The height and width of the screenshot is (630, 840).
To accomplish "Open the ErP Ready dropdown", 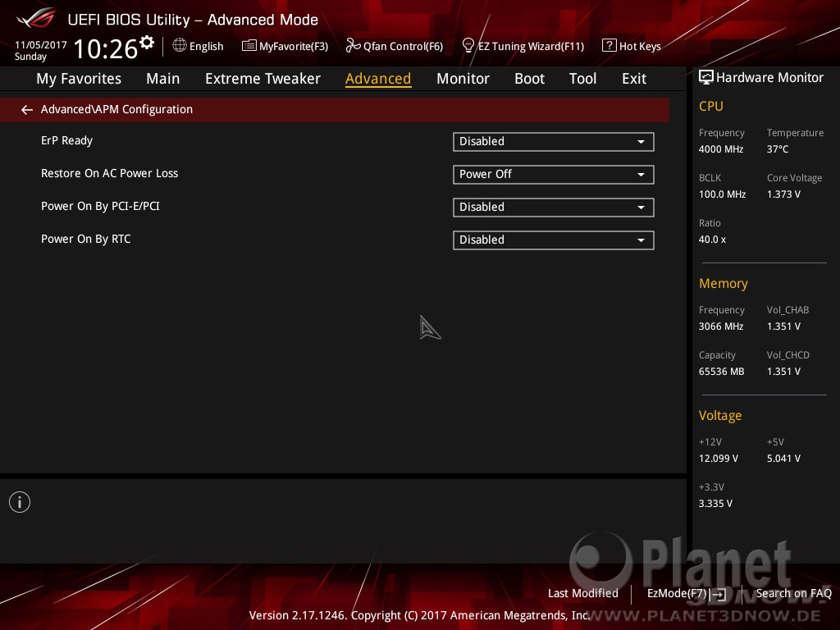I will point(554,141).
